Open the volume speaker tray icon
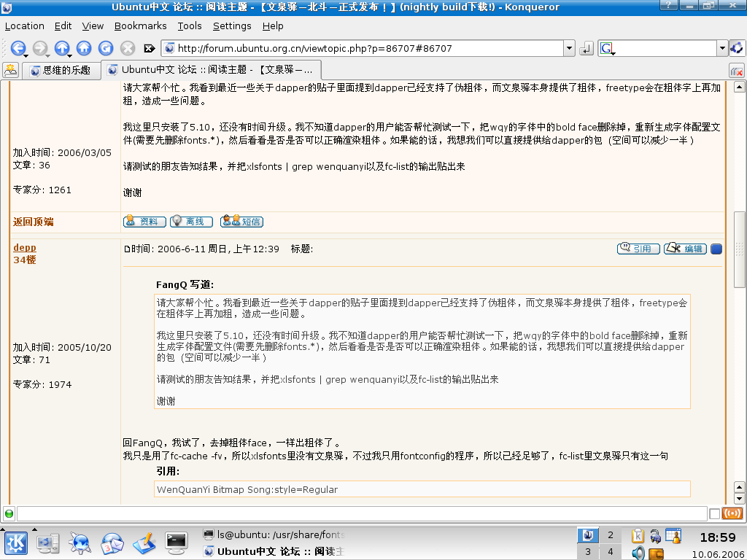 tap(638, 553)
